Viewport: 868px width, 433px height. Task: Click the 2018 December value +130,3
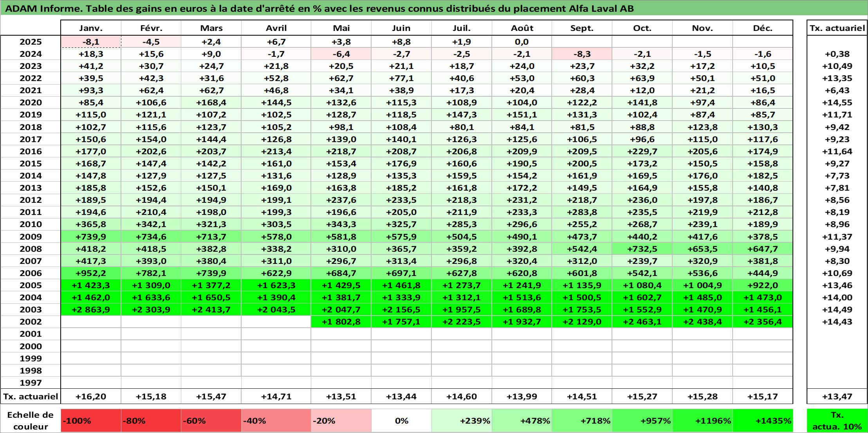coord(763,127)
